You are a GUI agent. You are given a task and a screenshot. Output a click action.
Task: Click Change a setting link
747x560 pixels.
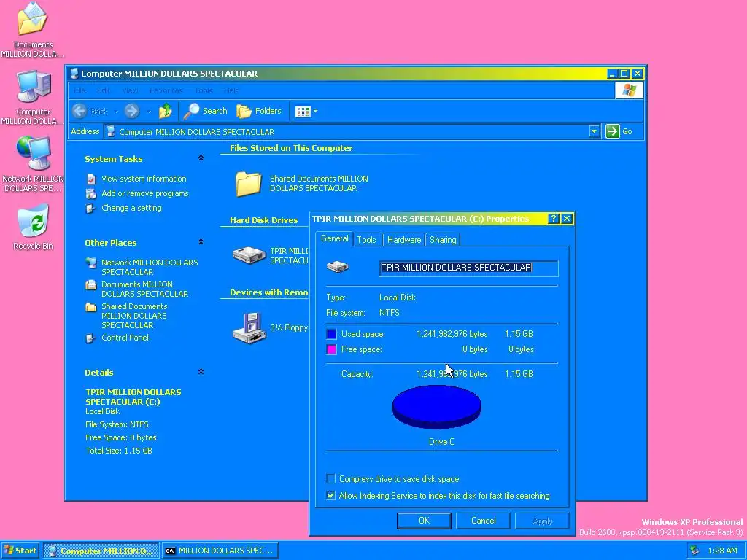click(131, 208)
